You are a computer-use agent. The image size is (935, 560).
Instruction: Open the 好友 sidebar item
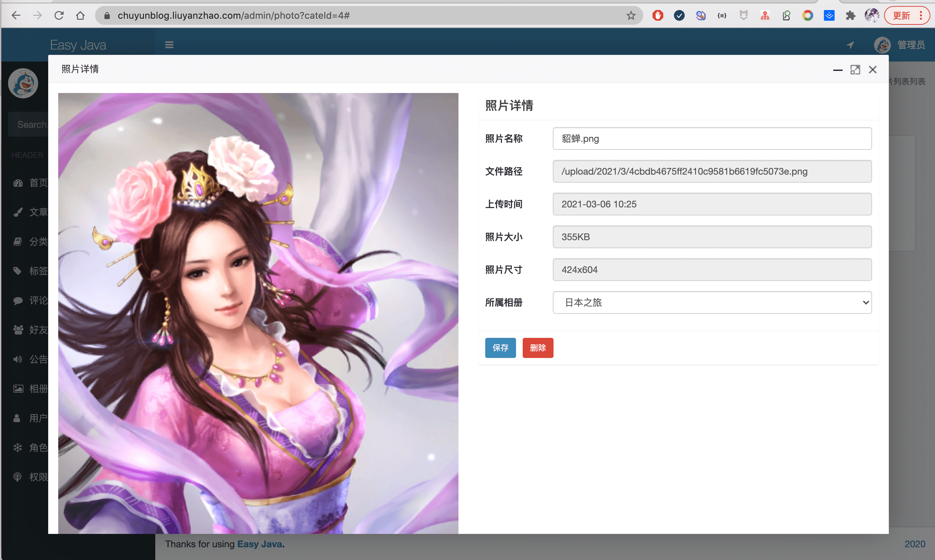coord(30,330)
